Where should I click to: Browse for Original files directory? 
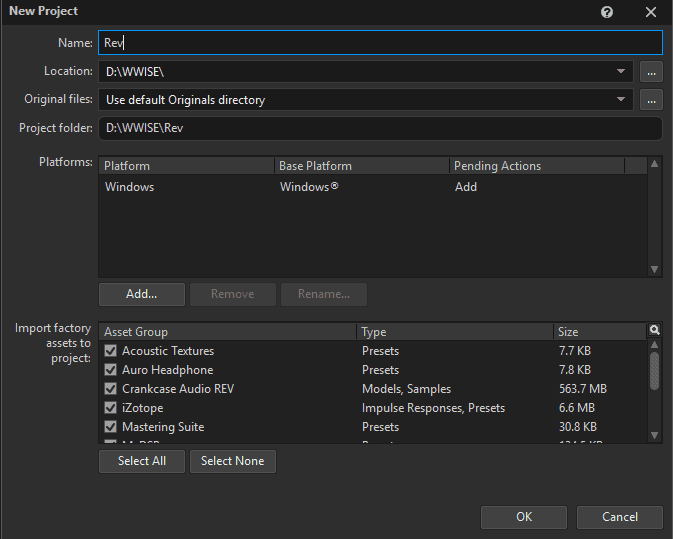[651, 100]
